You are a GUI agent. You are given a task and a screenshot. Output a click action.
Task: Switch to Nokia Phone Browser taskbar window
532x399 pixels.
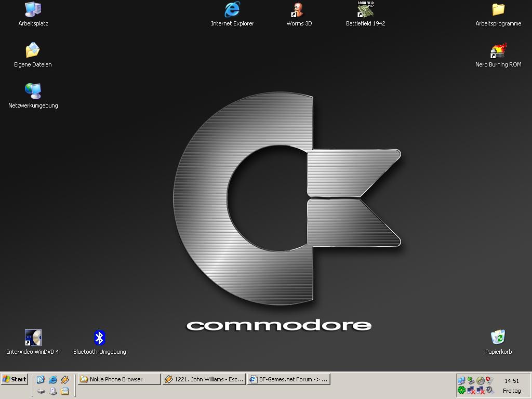[119, 379]
